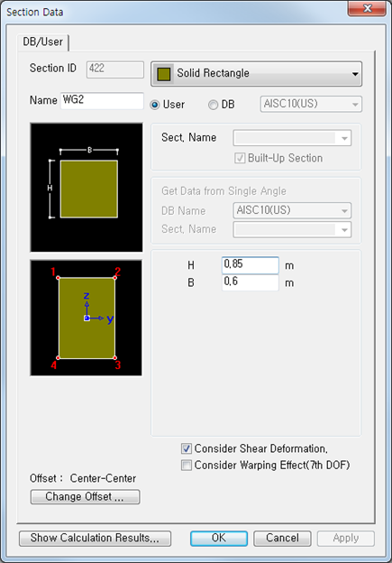Click corner point 3 in offset diagram
Image resolution: width=392 pixels, height=563 pixels.
[x=114, y=357]
